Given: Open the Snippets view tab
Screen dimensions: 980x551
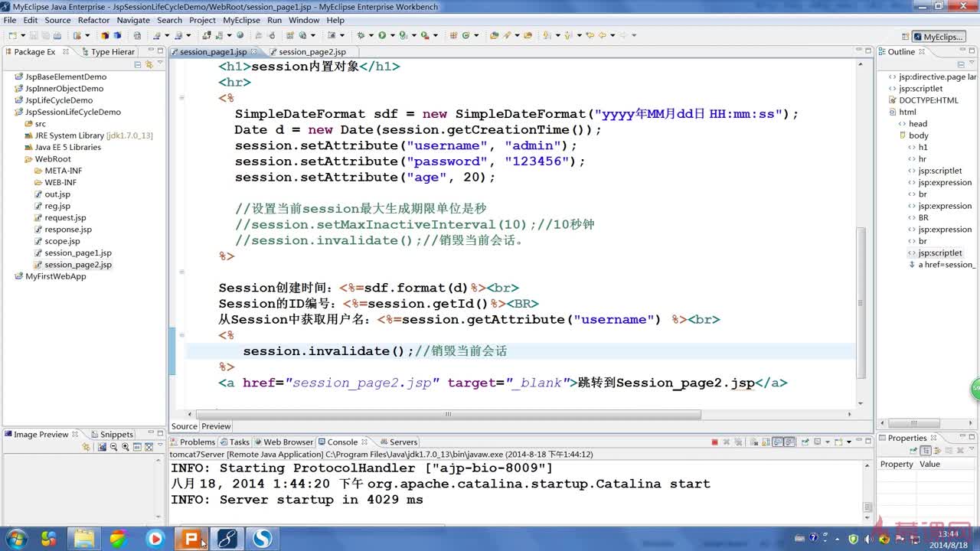Looking at the screenshot, I should click(111, 434).
